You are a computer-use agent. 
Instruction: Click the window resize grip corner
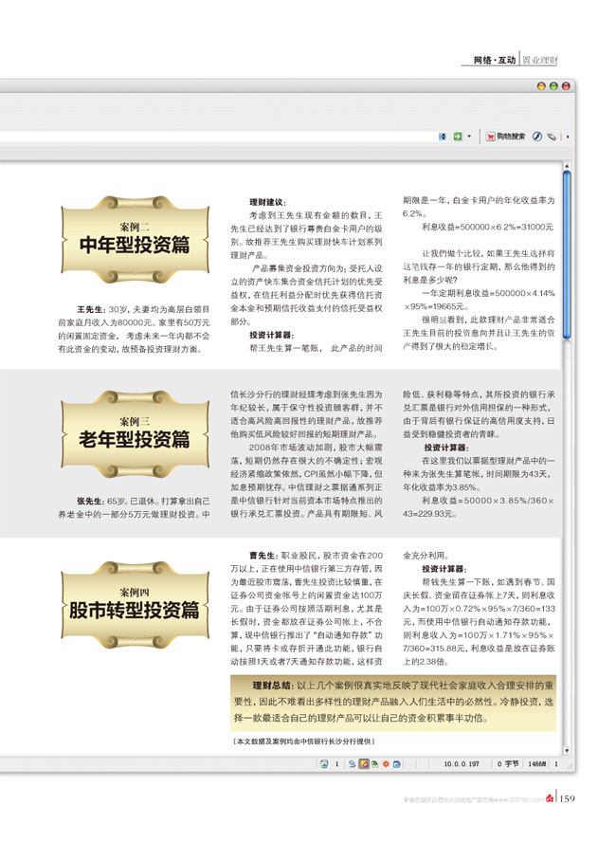570,765
